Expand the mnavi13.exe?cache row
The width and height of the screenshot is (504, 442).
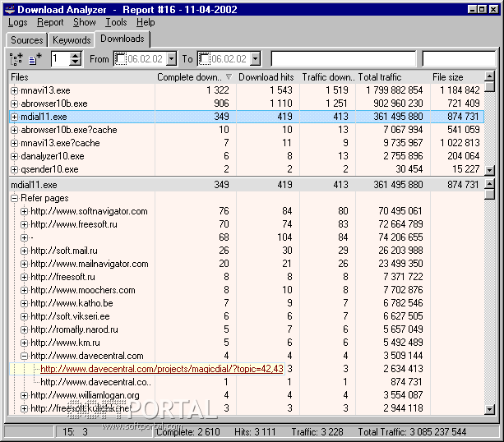[14, 143]
